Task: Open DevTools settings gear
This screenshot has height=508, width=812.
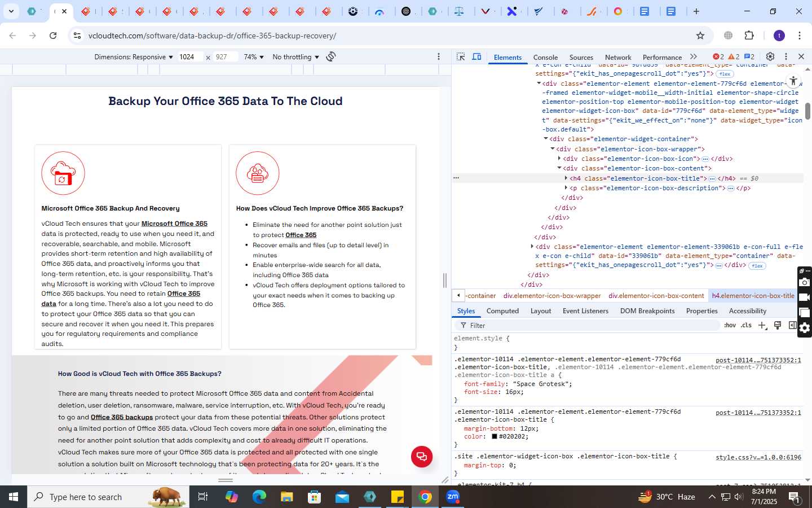Action: [x=770, y=56]
